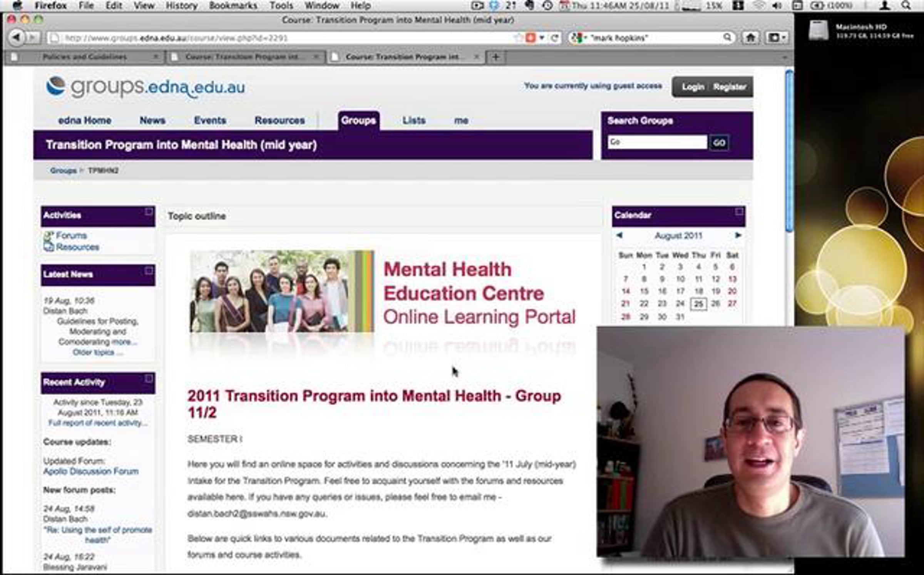
Task: Collapse the Activities block
Action: (149, 212)
